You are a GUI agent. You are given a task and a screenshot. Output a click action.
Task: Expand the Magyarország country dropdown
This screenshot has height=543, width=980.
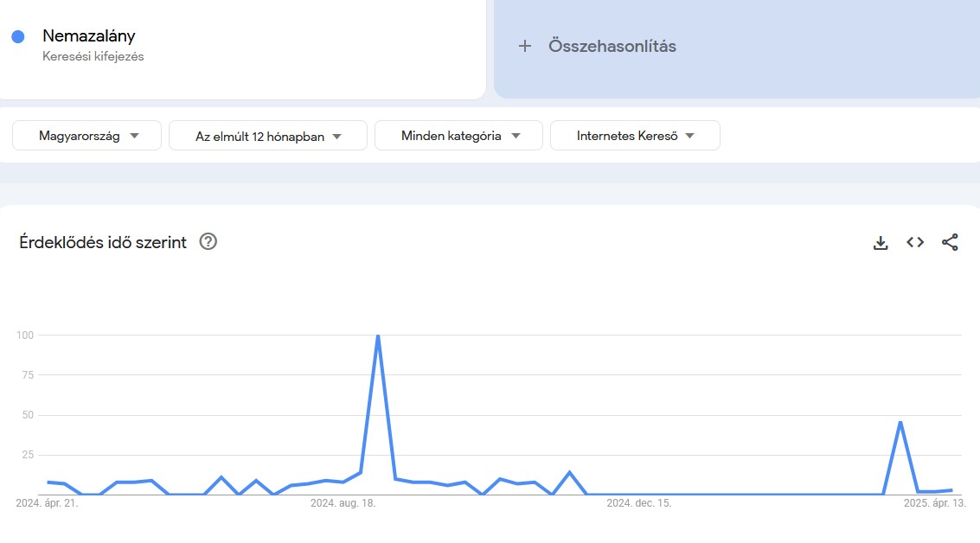point(86,136)
